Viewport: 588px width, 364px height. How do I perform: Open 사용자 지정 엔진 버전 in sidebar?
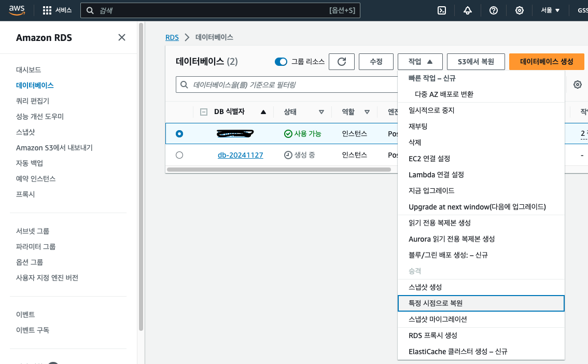47,278
